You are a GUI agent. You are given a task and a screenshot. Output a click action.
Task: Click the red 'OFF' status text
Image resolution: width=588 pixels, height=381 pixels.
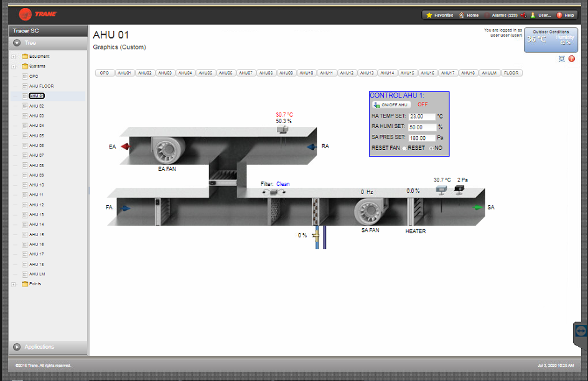click(422, 104)
